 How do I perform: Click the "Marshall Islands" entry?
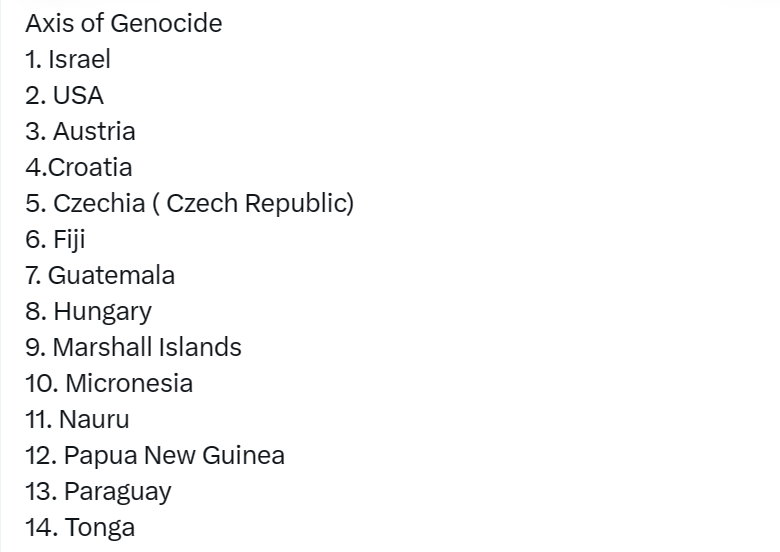point(147,347)
